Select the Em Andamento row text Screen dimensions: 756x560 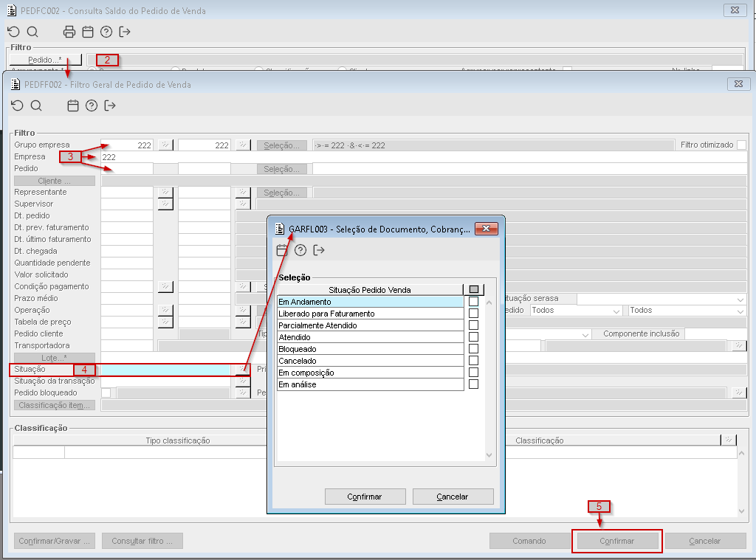(305, 302)
